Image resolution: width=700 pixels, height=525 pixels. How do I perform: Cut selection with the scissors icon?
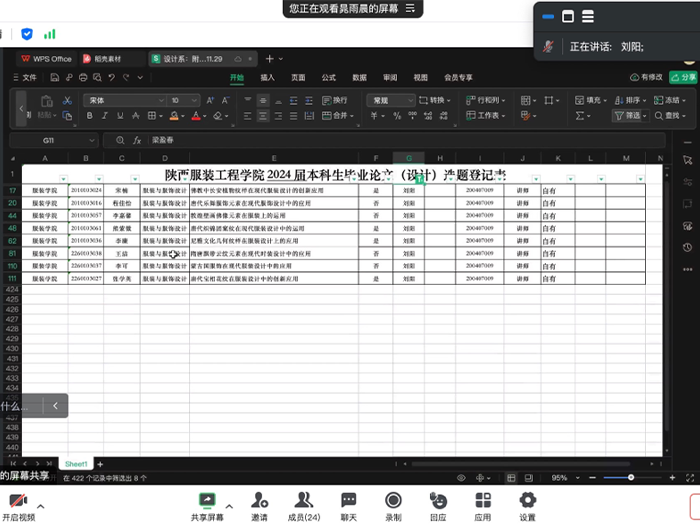[x=67, y=100]
